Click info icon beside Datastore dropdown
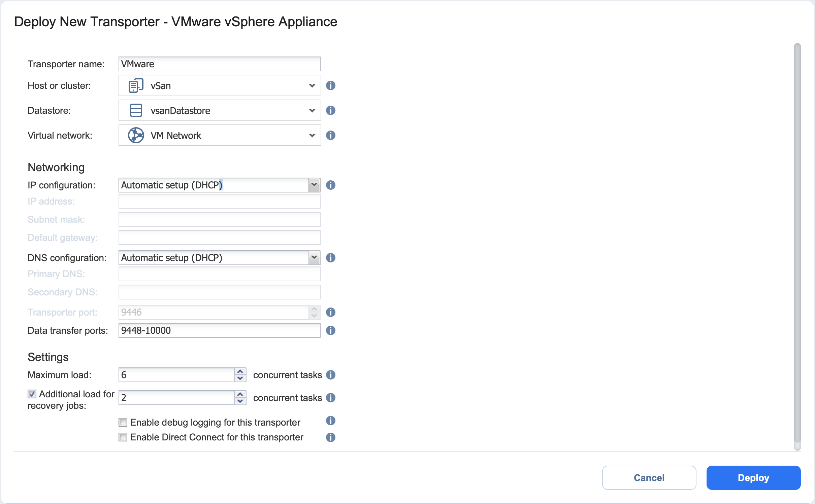Viewport: 815px width, 504px height. [x=330, y=110]
